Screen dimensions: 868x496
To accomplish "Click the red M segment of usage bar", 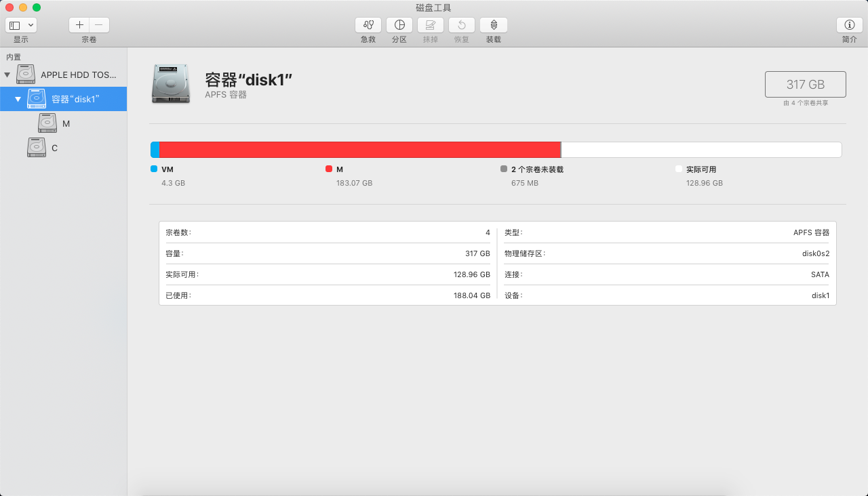I will [x=360, y=150].
